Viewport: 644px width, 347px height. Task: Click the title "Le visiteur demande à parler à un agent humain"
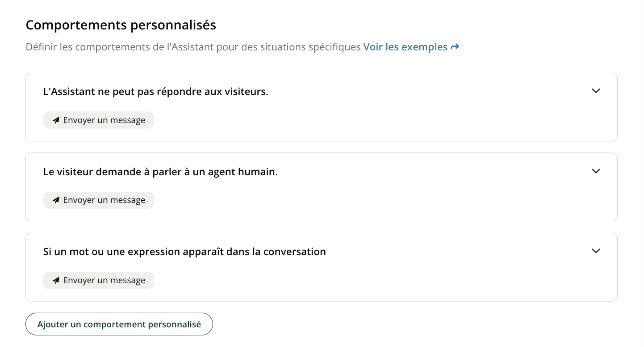click(x=160, y=172)
